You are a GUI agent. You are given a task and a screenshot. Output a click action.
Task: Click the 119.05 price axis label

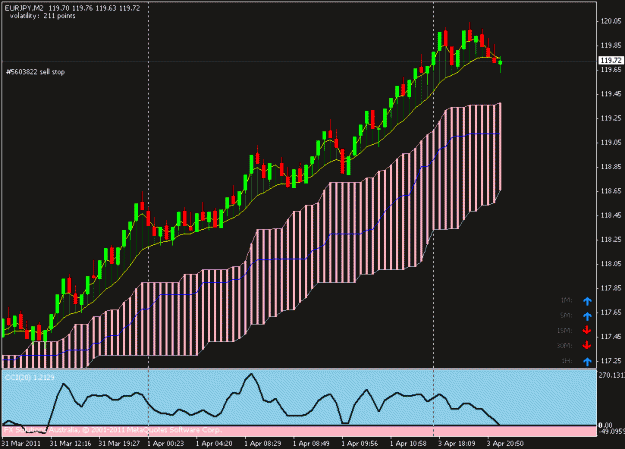click(611, 143)
